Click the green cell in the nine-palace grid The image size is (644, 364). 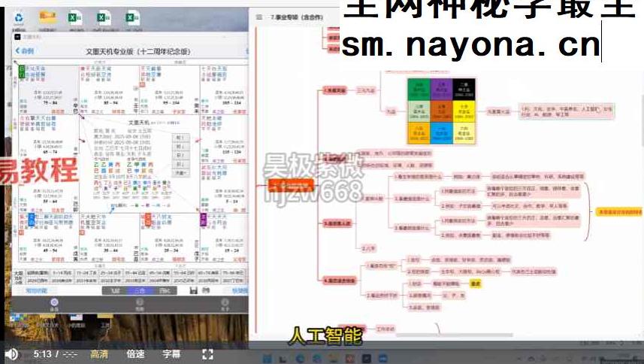click(x=419, y=89)
